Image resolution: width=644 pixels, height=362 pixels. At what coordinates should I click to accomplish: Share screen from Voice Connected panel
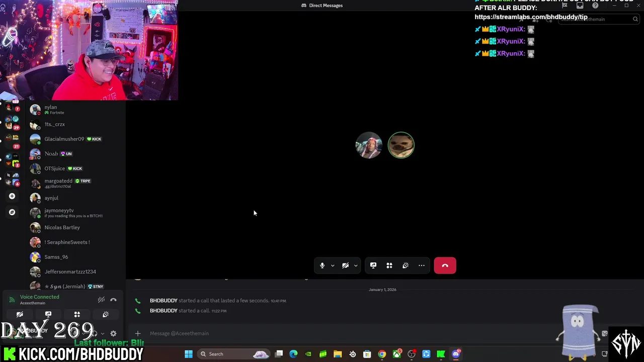[48, 314]
